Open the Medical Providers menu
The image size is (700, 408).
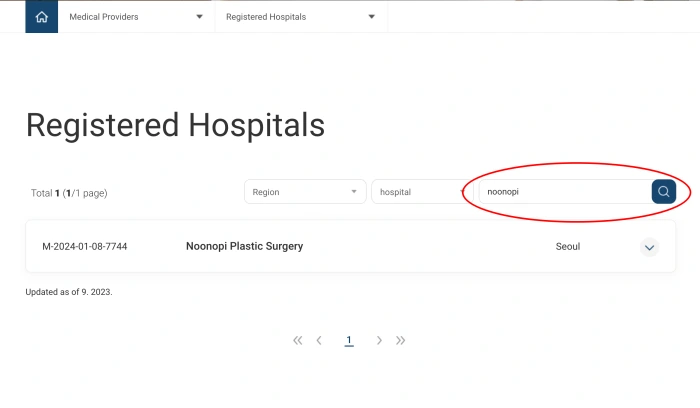click(135, 17)
